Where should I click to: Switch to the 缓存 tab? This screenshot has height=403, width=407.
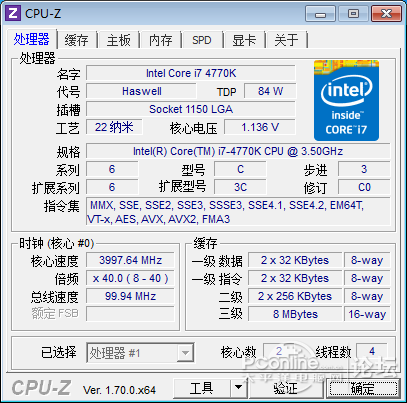click(x=77, y=41)
